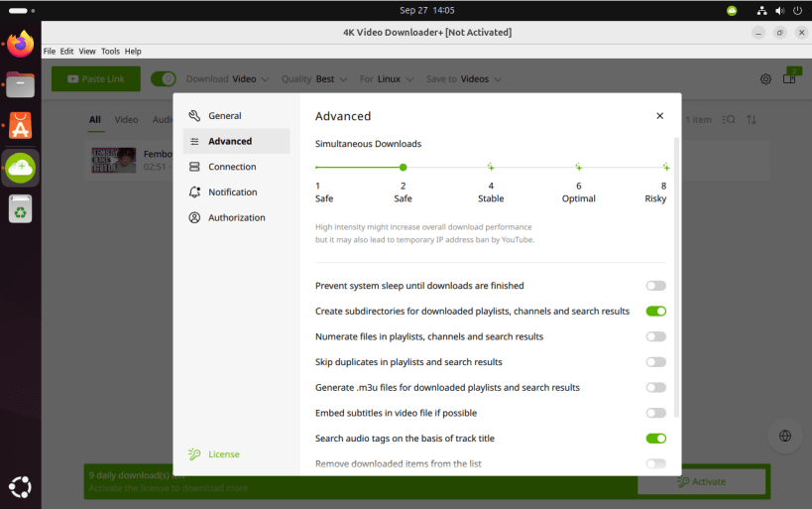The image size is (812, 509).
Task: Enable prevent system sleep until downloads finish
Action: coord(655,286)
